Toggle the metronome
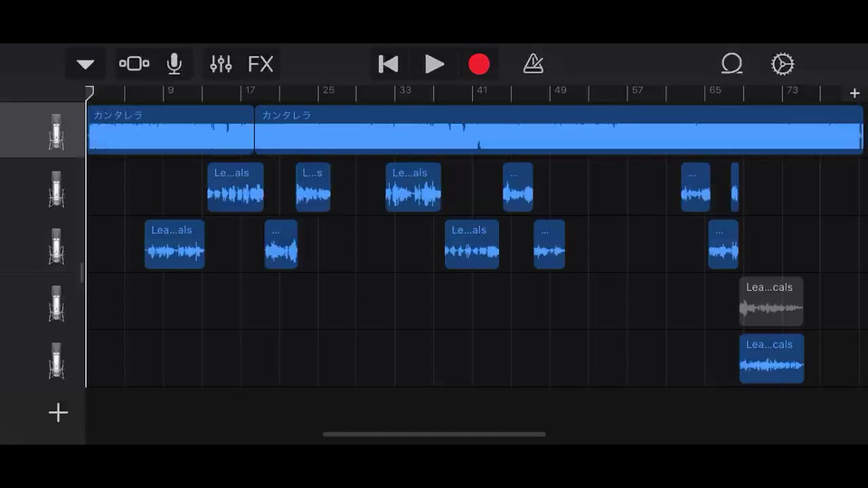Screen dimensions: 868x488 pyautogui.click(x=533, y=63)
